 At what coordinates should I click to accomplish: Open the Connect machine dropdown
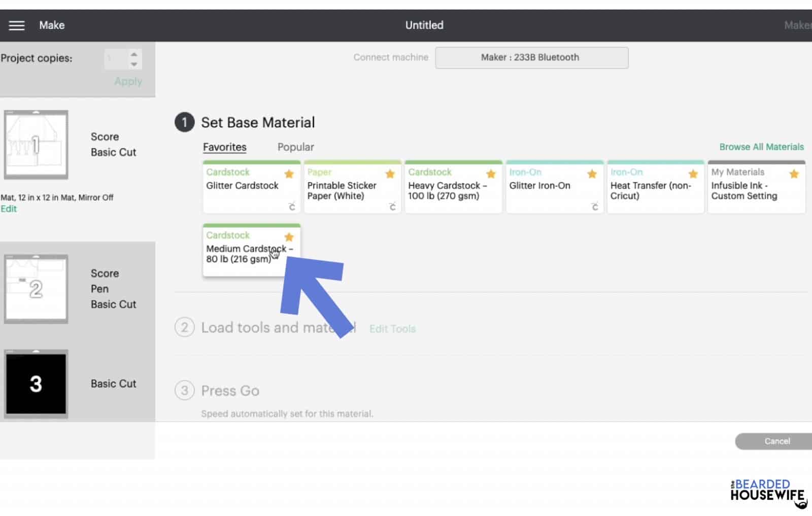(x=531, y=58)
